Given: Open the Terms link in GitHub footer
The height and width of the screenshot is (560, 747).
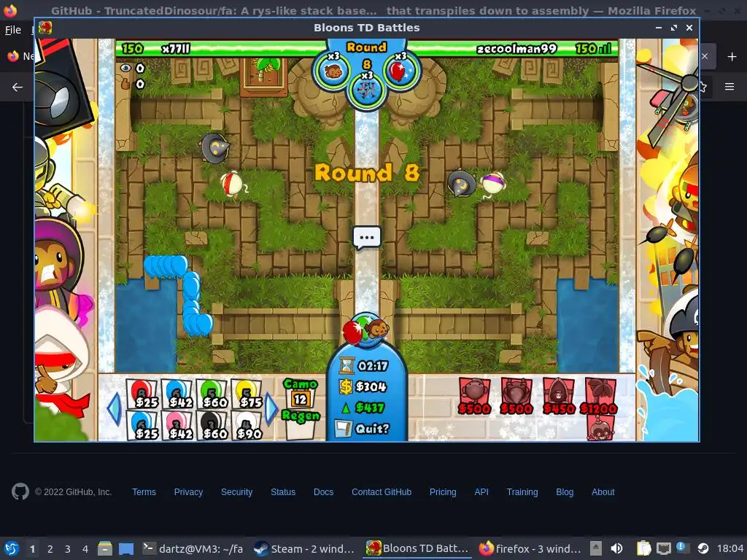Looking at the screenshot, I should pos(144,492).
